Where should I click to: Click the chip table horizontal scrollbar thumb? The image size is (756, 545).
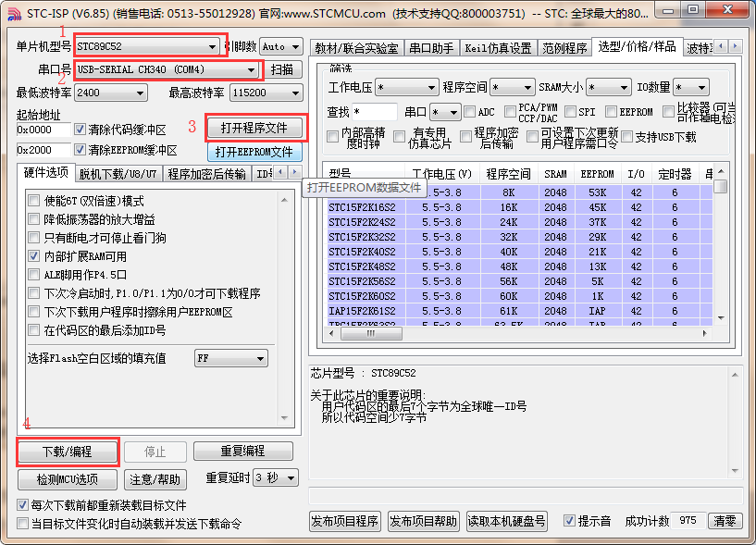[x=371, y=333]
